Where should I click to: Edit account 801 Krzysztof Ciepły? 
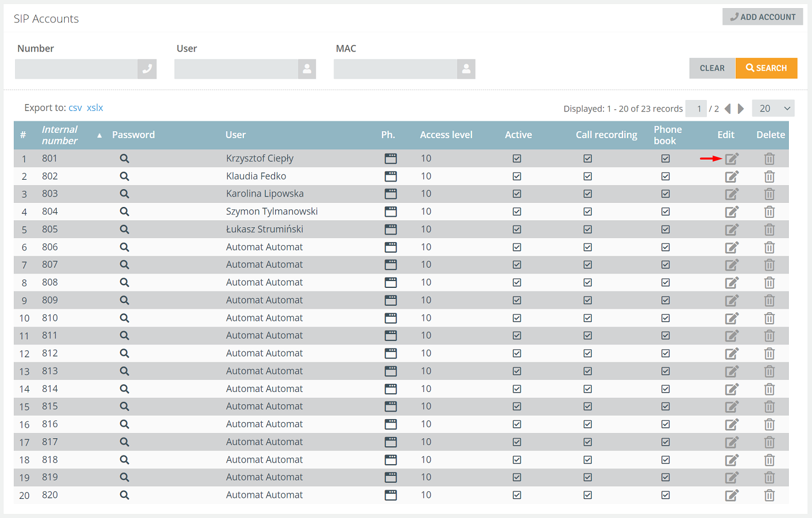[x=732, y=158]
